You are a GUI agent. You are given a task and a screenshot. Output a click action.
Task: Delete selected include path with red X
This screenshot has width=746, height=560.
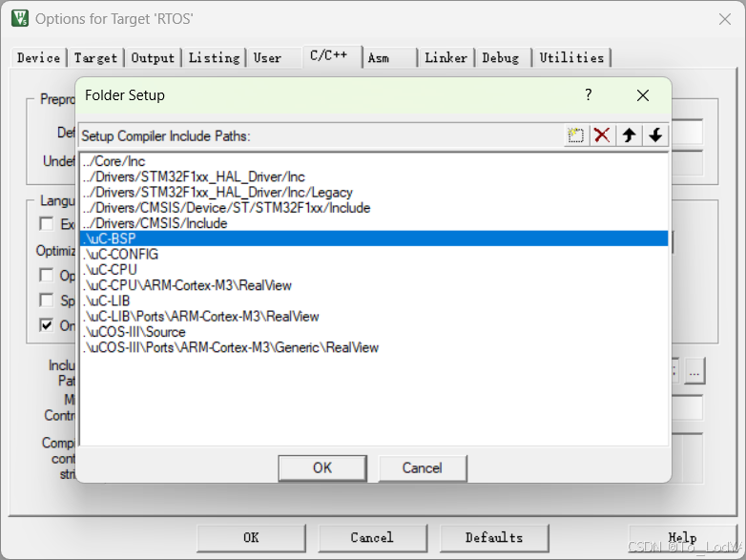(602, 135)
